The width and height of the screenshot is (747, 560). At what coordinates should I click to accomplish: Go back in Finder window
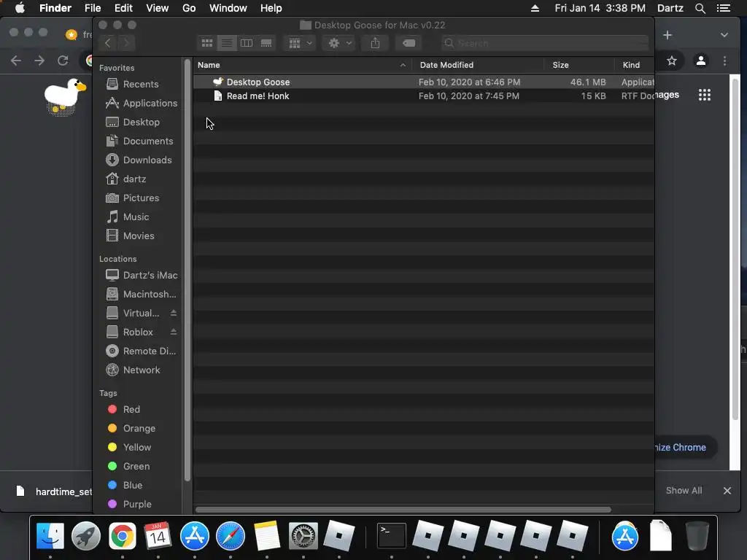pyautogui.click(x=108, y=43)
